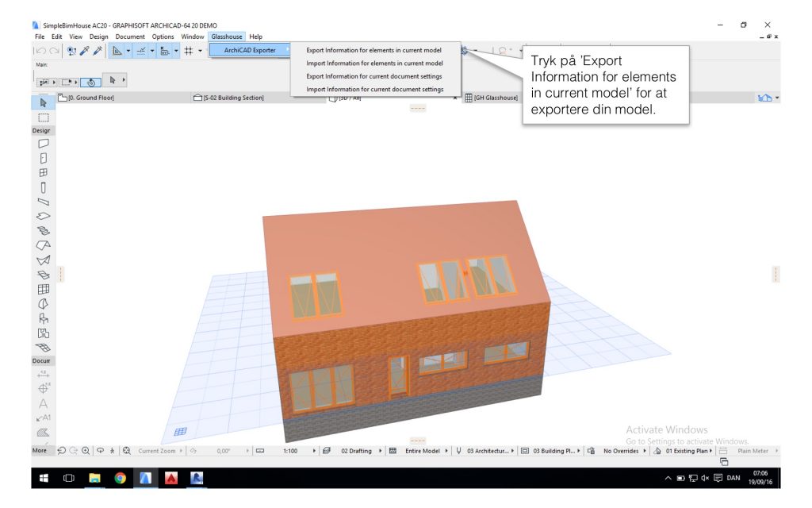The height and width of the screenshot is (508, 812).
Task: Open the Design menu
Action: [x=98, y=37]
